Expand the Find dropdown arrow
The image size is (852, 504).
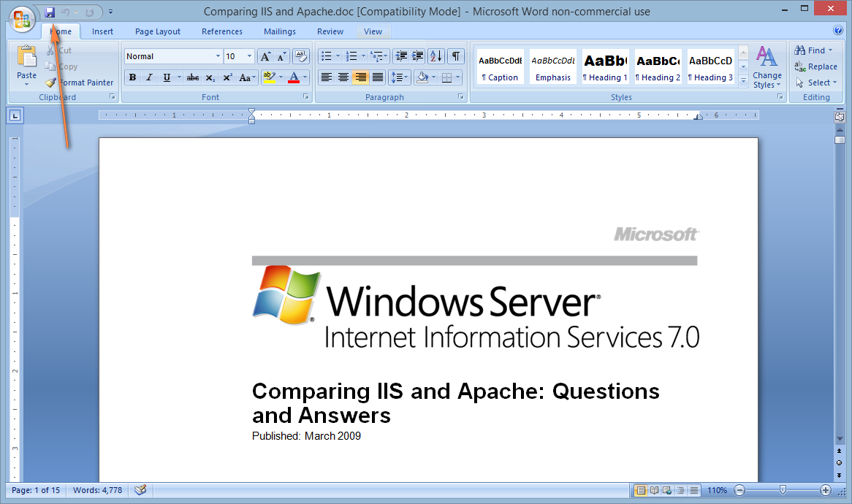pyautogui.click(x=830, y=50)
